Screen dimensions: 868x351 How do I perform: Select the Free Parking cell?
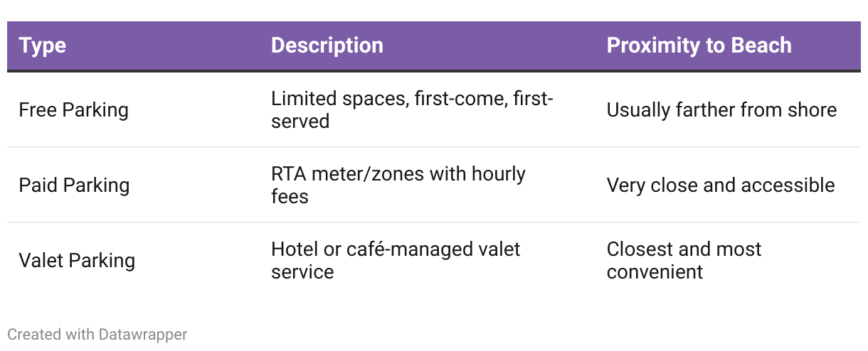pos(74,110)
